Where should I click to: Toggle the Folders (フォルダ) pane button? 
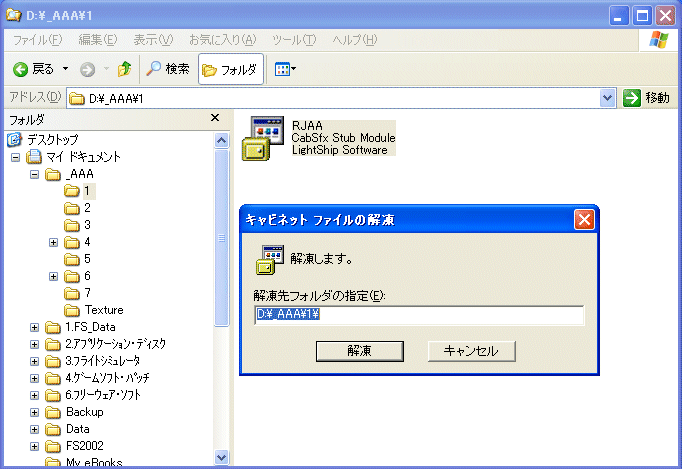pos(231,69)
